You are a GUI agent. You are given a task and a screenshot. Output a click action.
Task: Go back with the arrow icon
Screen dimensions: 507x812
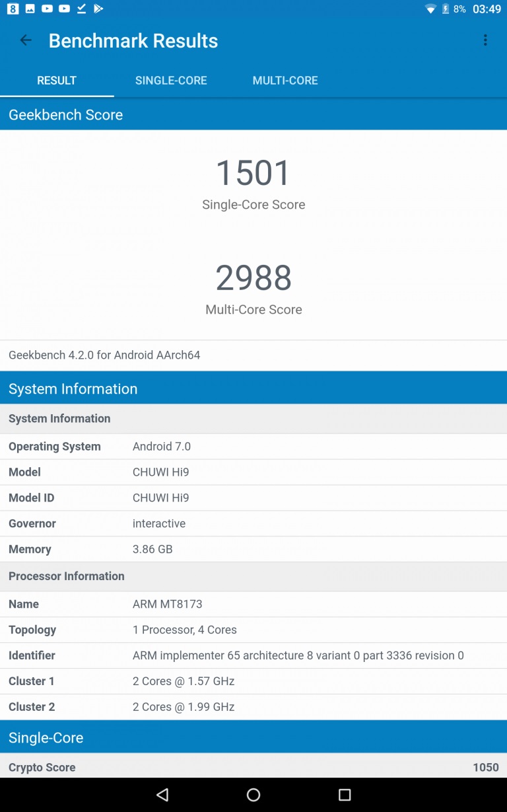pos(26,40)
